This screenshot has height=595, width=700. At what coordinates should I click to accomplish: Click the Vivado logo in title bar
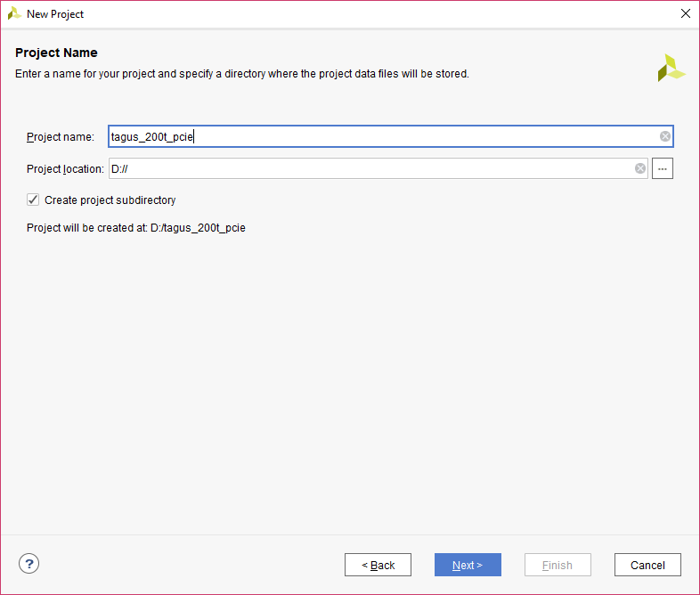(14, 13)
